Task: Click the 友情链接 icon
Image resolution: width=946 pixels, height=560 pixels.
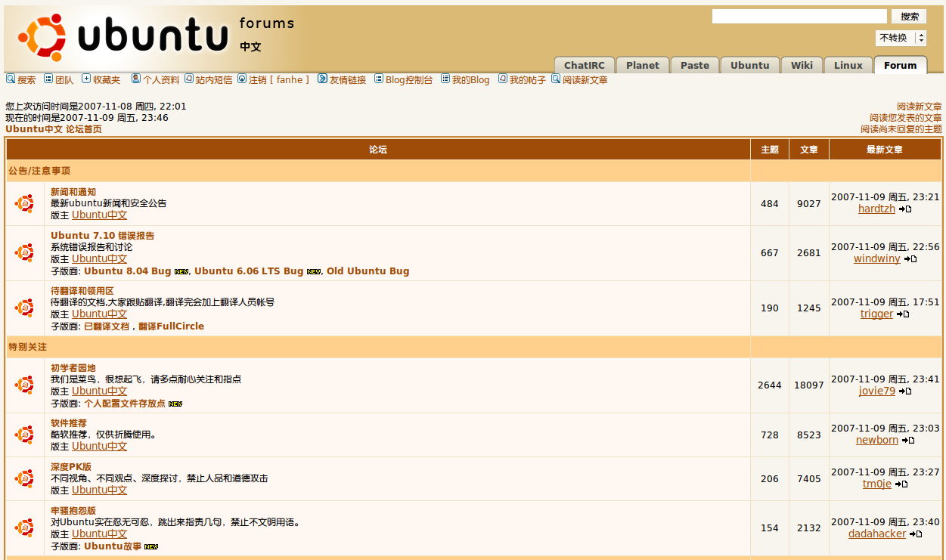Action: (x=322, y=79)
